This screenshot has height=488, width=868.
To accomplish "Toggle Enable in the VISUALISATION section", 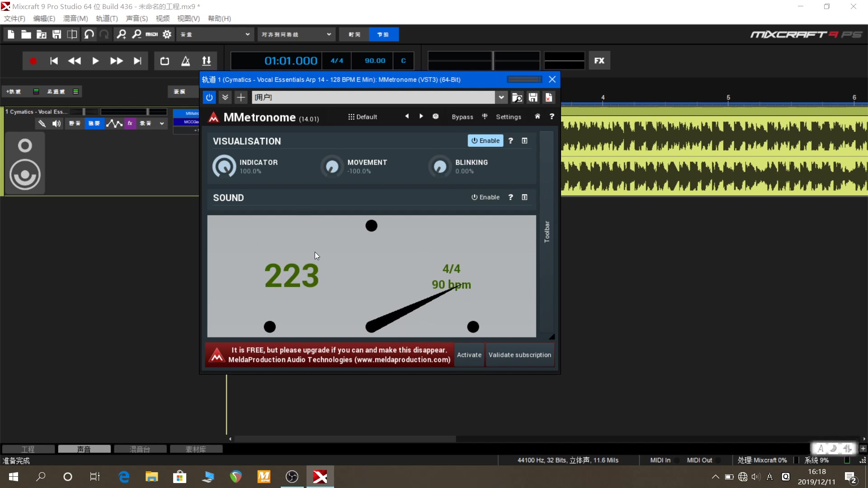I will tap(485, 141).
